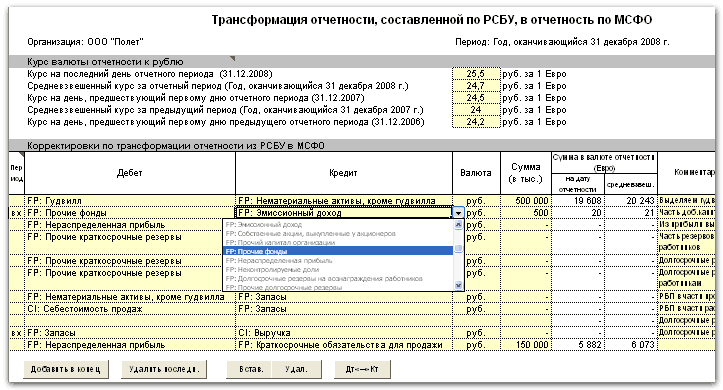Screen dimensions: 723x390
Task: Click the 'Добавить в конец' button
Action: (x=65, y=369)
